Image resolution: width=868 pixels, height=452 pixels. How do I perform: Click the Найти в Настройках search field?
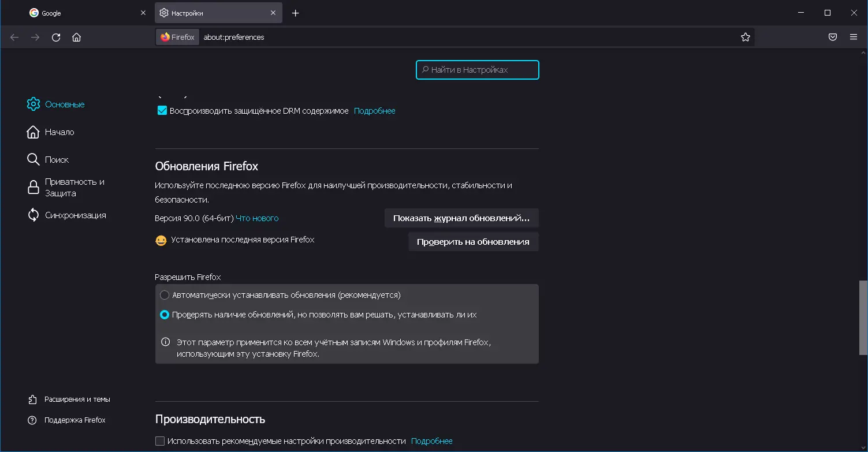[x=477, y=69]
